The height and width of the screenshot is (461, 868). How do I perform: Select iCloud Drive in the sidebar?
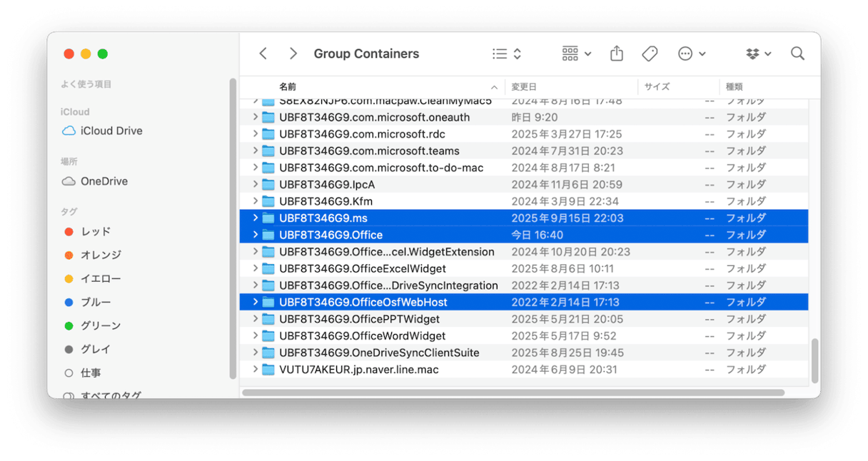coord(110,131)
